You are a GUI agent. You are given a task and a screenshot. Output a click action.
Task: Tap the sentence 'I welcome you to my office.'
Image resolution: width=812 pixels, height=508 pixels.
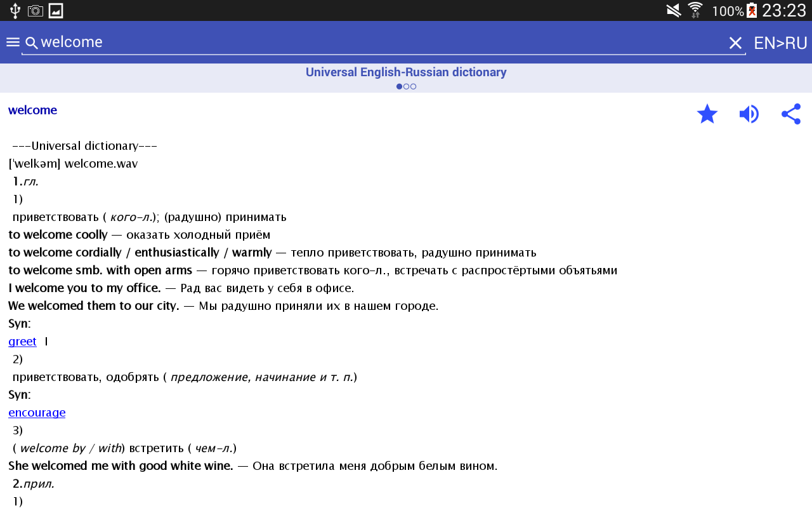pyautogui.click(x=84, y=288)
